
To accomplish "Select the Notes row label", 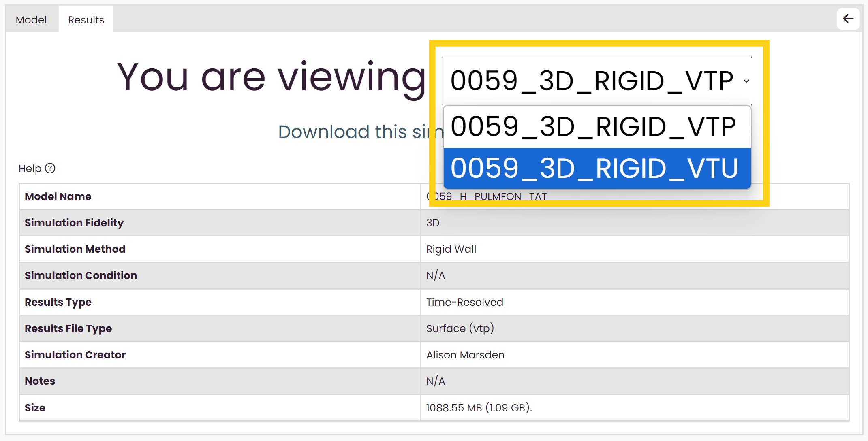I will [40, 381].
